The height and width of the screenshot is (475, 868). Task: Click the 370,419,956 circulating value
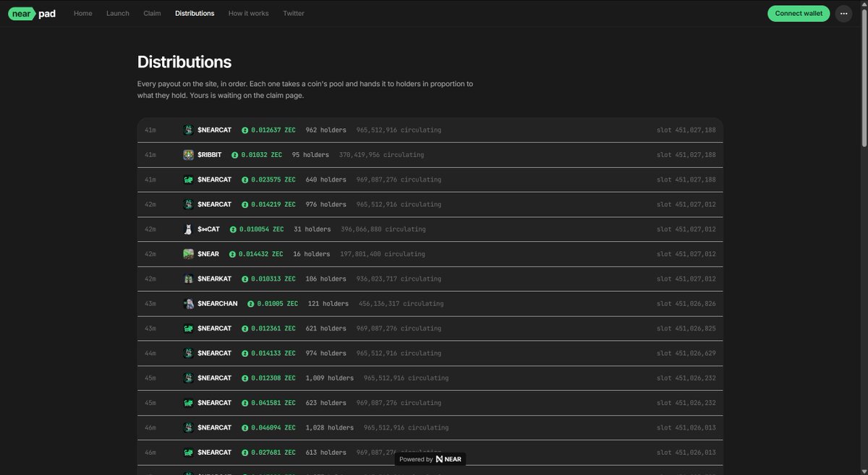(x=382, y=155)
